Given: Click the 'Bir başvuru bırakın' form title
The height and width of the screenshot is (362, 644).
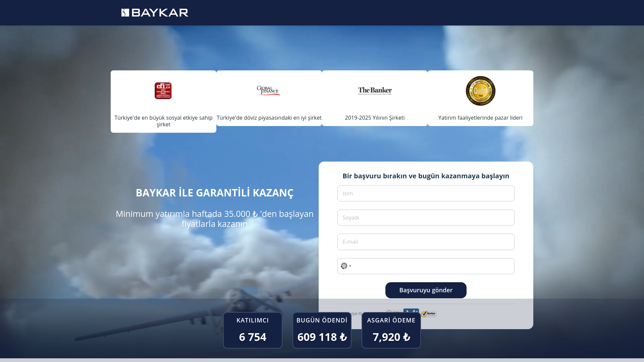Looking at the screenshot, I should click(x=426, y=176).
